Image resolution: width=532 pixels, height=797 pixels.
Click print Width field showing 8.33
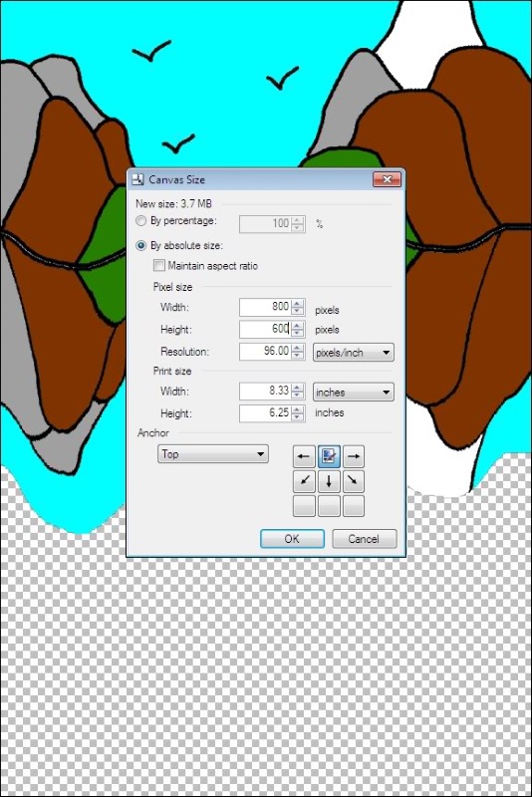266,391
